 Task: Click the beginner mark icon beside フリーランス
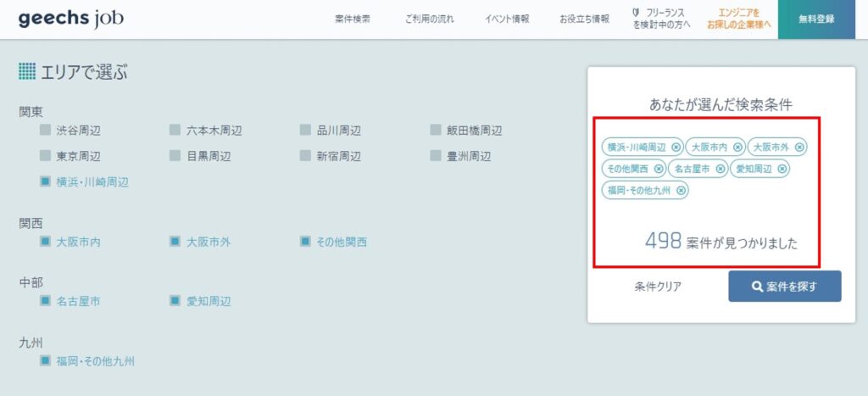click(x=636, y=13)
